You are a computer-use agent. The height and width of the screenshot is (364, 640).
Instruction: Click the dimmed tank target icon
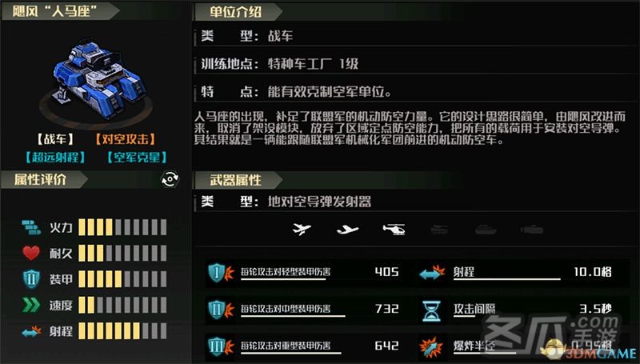[x=439, y=230]
